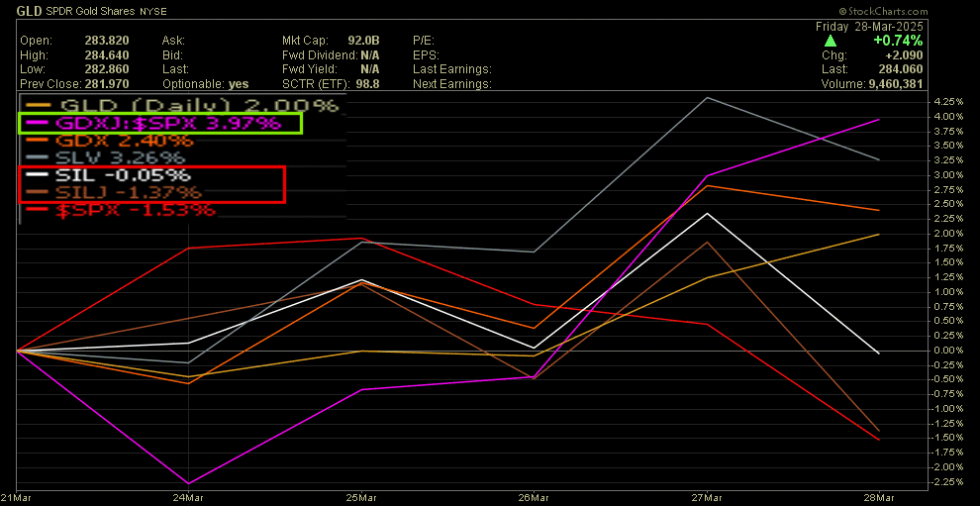Image resolution: width=980 pixels, height=506 pixels.
Task: Click the 0.00% y-axis label
Action: click(x=946, y=351)
